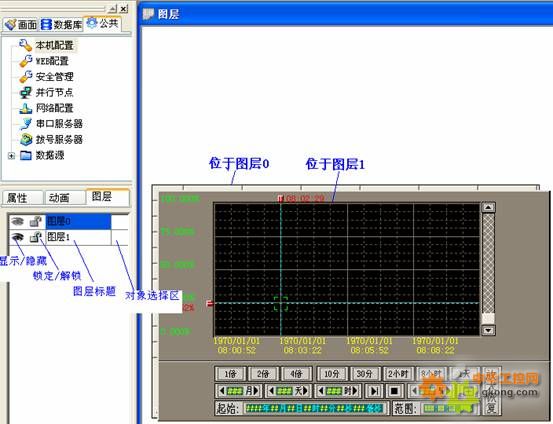Click the 10分 time range button

tap(332, 374)
